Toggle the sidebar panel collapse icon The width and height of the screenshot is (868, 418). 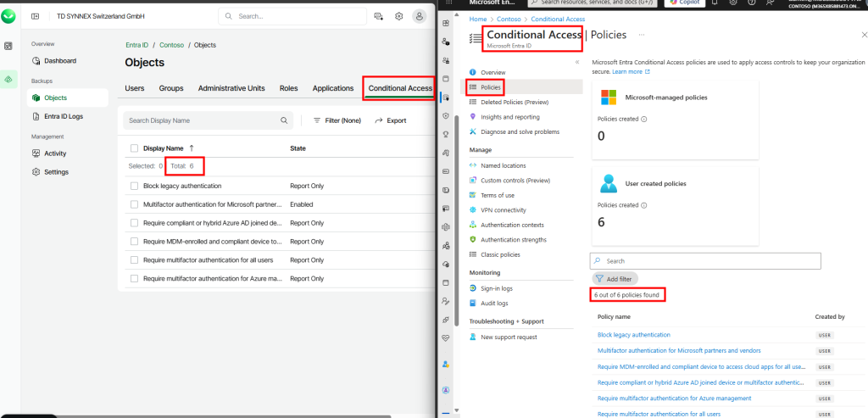(x=36, y=16)
